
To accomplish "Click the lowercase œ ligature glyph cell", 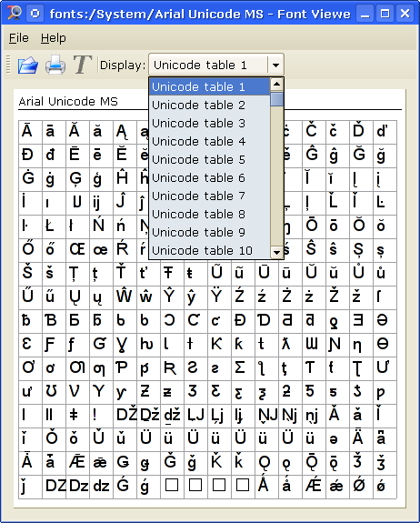I will (101, 250).
